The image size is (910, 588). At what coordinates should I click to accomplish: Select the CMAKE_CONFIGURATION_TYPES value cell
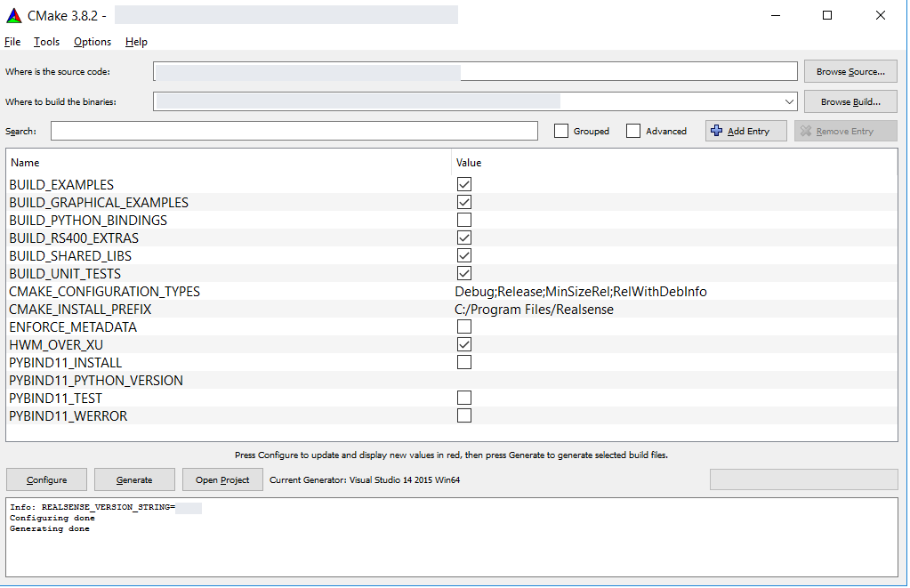tap(581, 292)
